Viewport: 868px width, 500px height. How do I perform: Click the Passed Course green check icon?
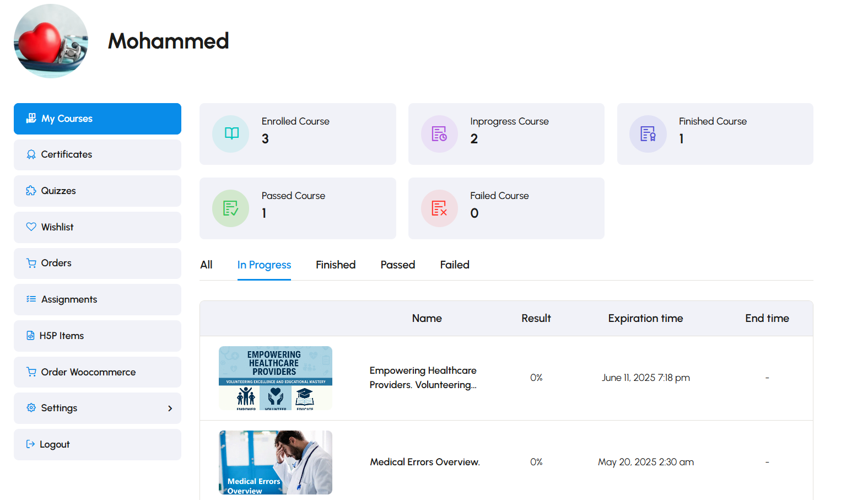tap(231, 208)
